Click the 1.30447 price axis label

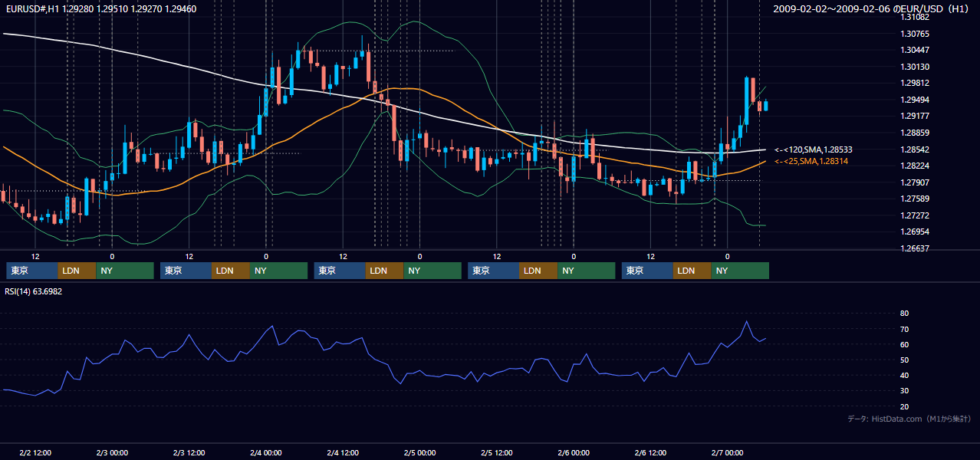[915, 51]
